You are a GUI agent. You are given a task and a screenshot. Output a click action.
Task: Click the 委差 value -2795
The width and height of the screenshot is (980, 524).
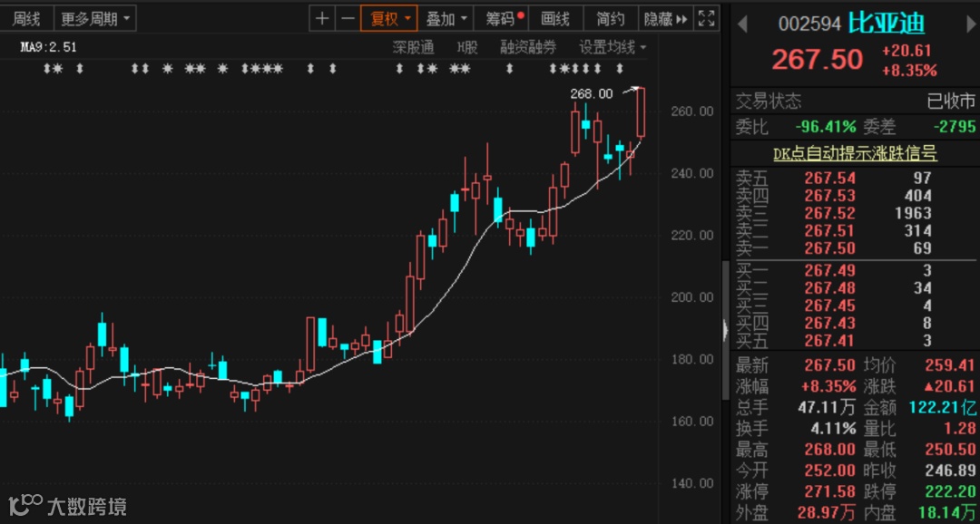pos(955,127)
